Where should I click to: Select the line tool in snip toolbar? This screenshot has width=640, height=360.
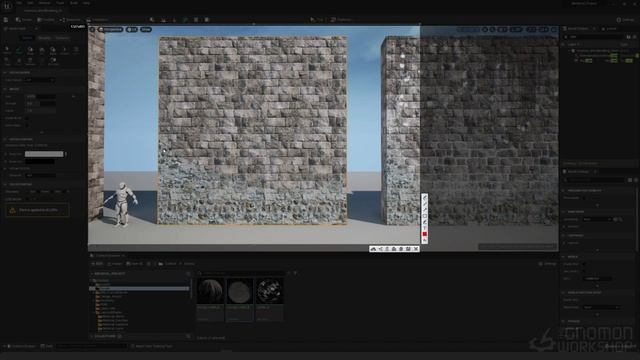pyautogui.click(x=424, y=204)
